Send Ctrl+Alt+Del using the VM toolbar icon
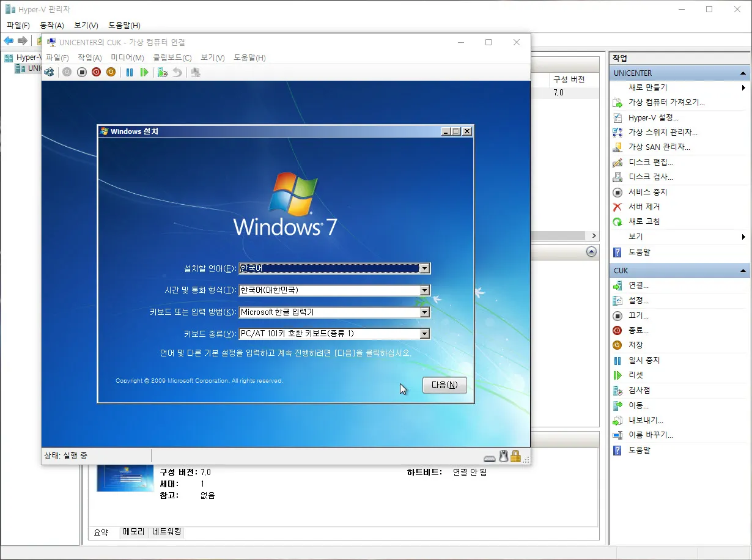The image size is (752, 560). click(49, 72)
